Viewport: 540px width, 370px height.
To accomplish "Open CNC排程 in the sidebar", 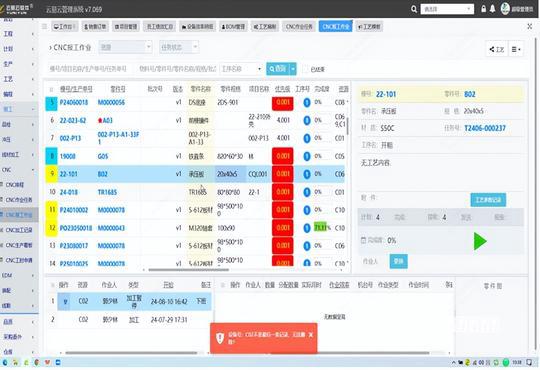I will 15,185.
